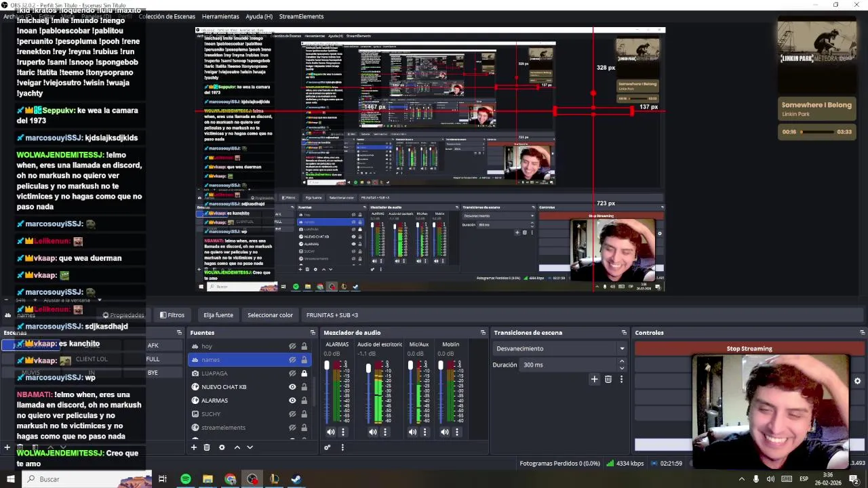The image size is (868, 488).
Task: Open Filtros for selected source
Action: click(172, 315)
